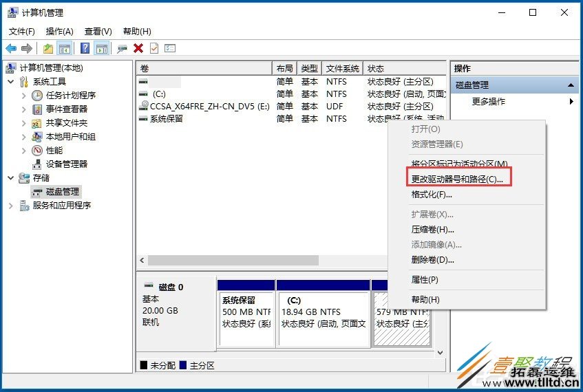
Task: Expand the 事件查看器 node
Action: tap(24, 109)
